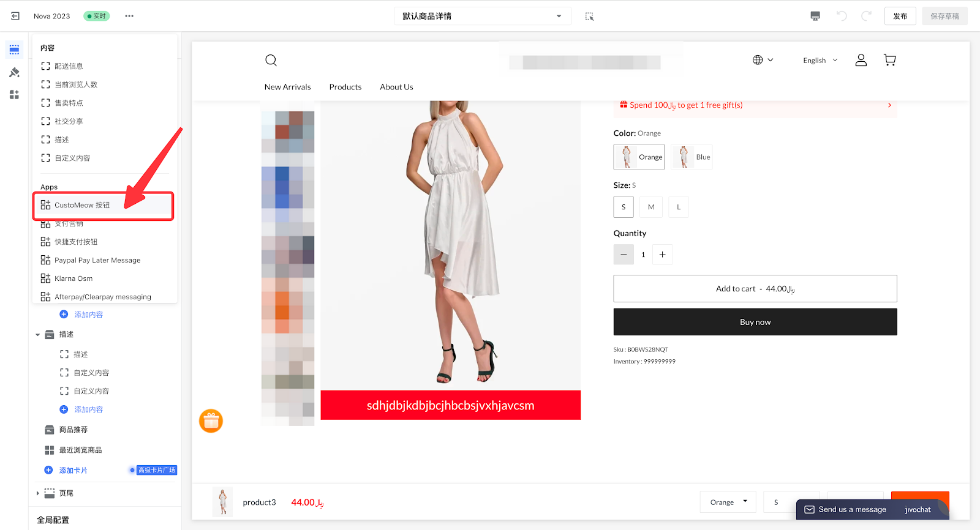The height and width of the screenshot is (530, 980).
Task: Open the apps grid sidebar icon
Action: click(x=14, y=95)
